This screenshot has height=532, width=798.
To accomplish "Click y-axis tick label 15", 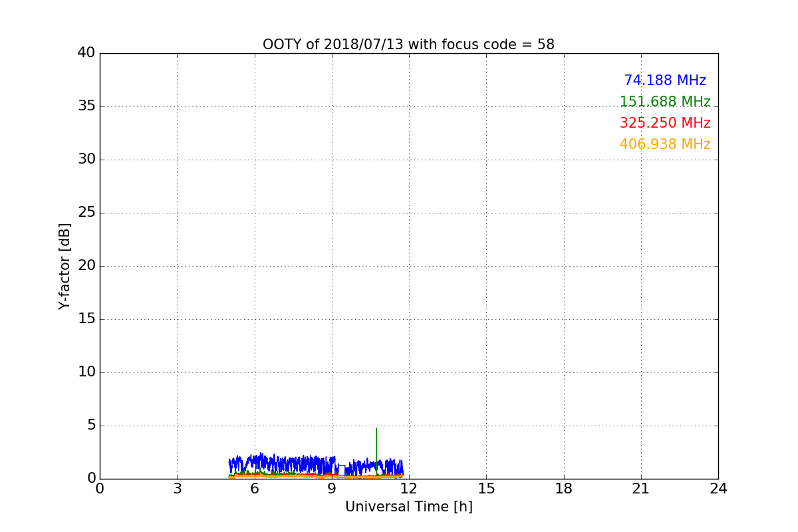I will [x=86, y=319].
